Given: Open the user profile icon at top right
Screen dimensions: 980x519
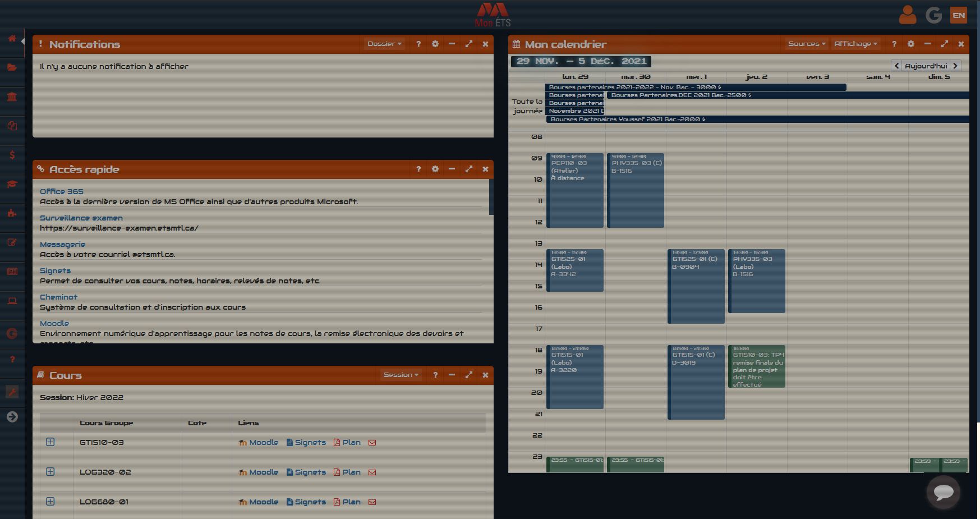Looking at the screenshot, I should point(907,15).
